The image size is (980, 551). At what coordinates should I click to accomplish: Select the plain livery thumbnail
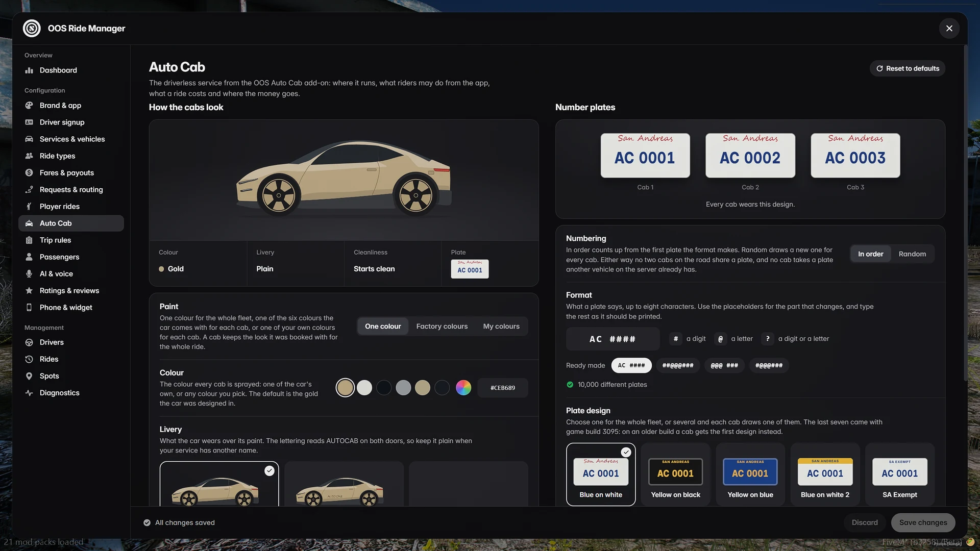pos(219,484)
